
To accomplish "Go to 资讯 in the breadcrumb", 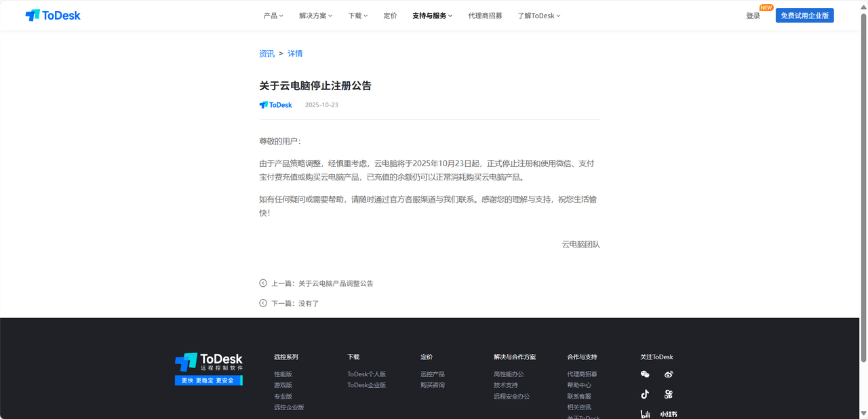I will [267, 54].
